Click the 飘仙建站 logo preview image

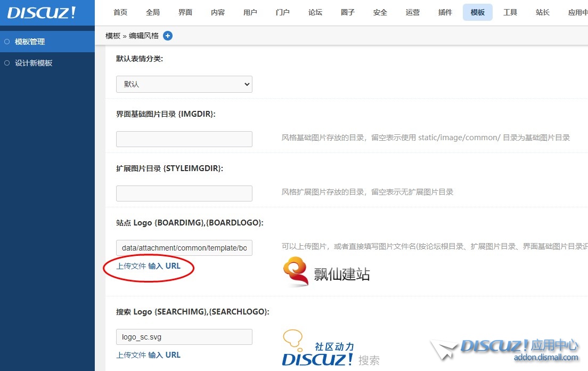[326, 271]
